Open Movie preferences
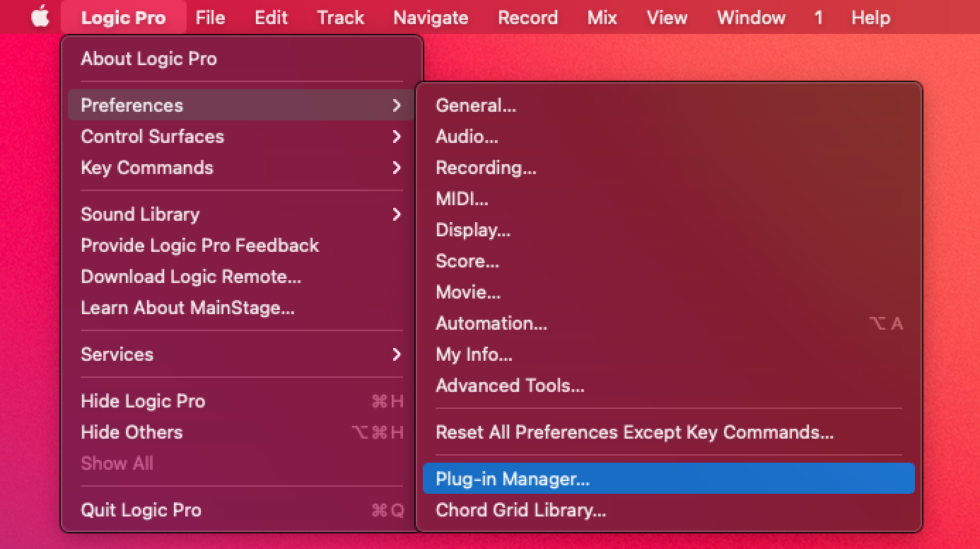Viewport: 980px width, 549px height. pyautogui.click(x=669, y=292)
